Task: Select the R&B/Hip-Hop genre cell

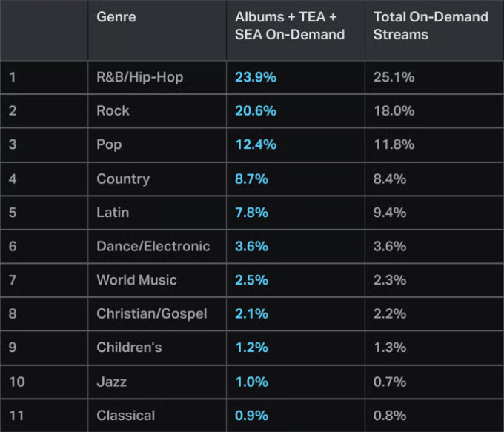Action: pos(140,77)
